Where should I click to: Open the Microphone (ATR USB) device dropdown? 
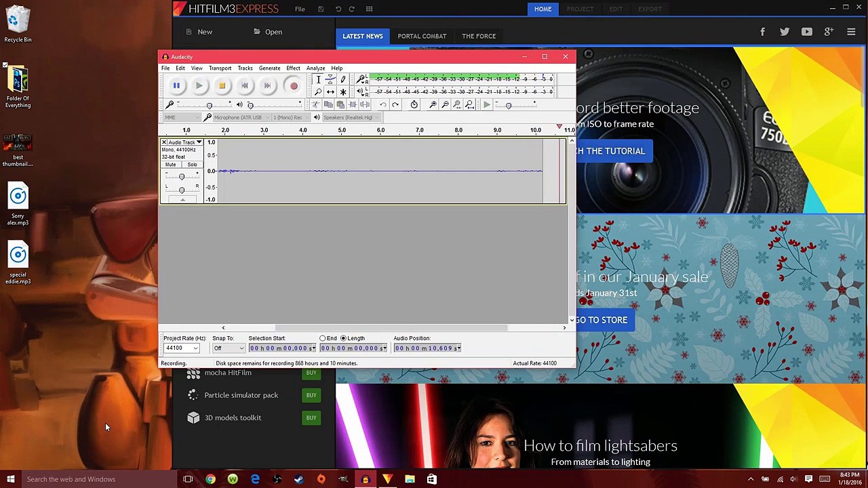[x=242, y=117]
